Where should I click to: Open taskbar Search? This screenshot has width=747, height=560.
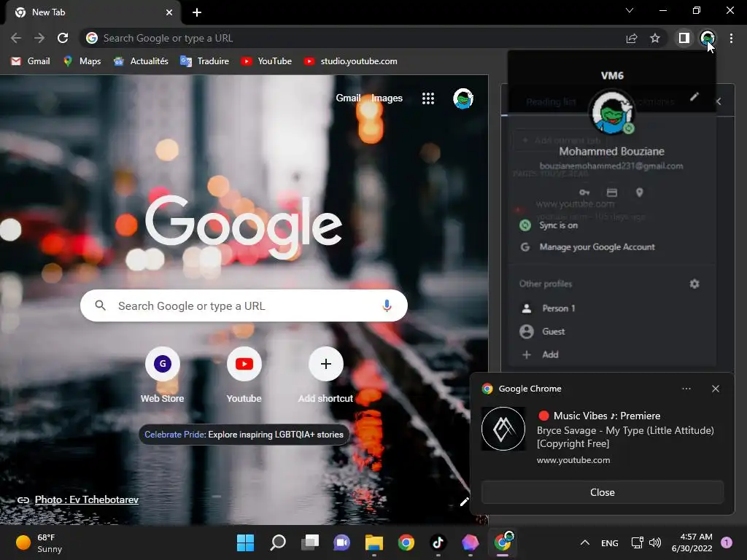(278, 542)
